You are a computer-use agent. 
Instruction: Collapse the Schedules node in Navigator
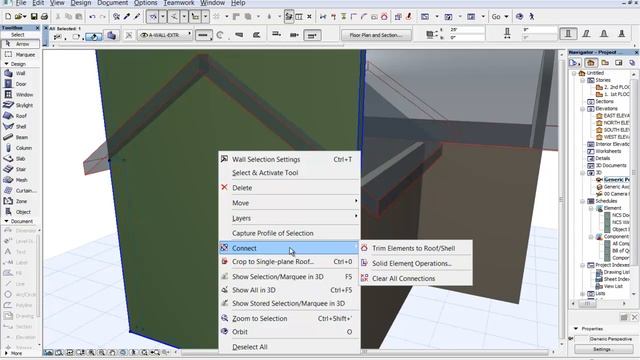[x=583, y=201]
